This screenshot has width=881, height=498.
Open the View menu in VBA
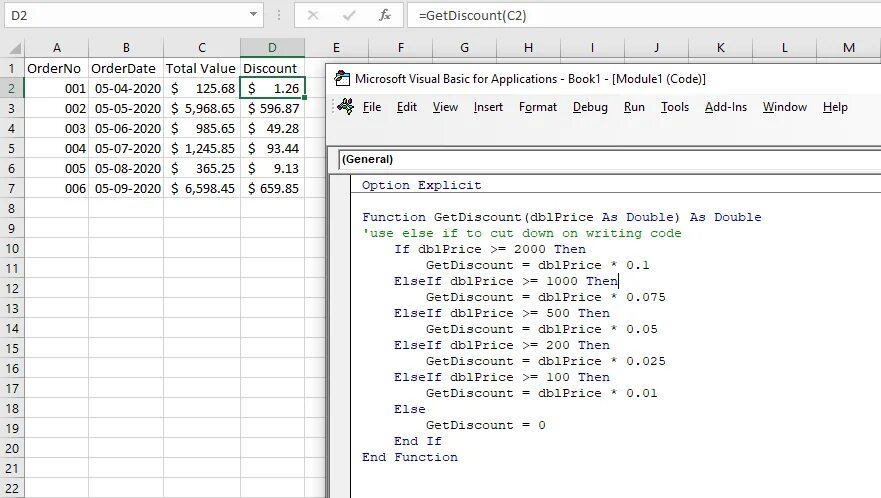pos(445,107)
